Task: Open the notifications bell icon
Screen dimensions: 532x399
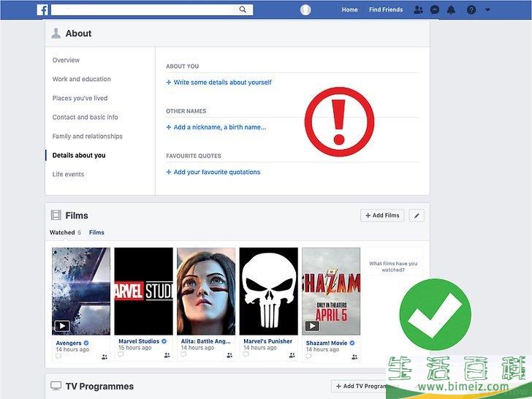Action: [x=451, y=9]
